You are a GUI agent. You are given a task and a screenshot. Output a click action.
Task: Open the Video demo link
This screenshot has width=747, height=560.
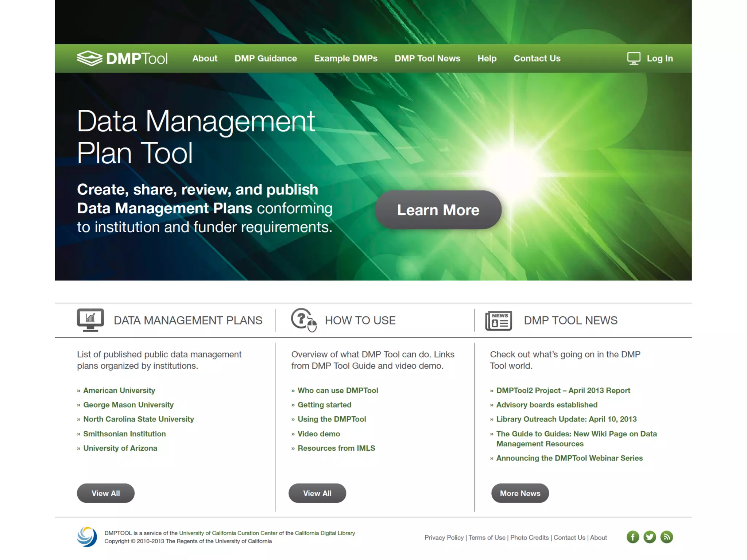click(x=318, y=433)
